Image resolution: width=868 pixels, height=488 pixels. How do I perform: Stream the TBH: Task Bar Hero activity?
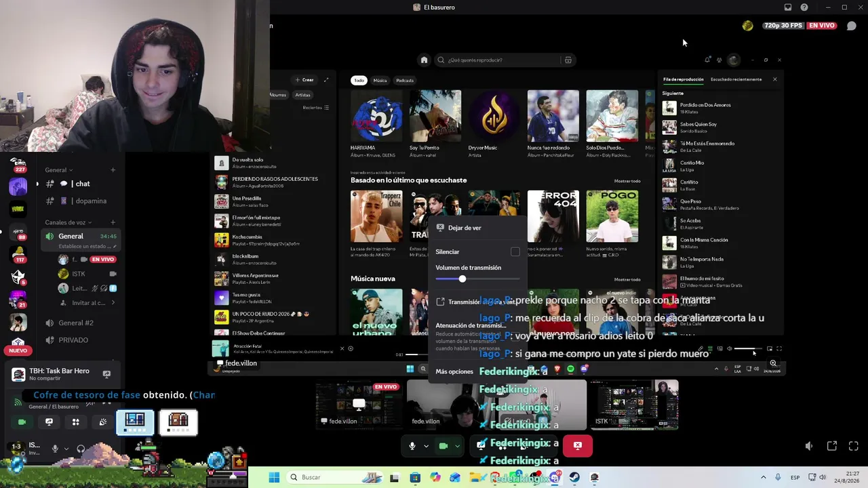[106, 374]
